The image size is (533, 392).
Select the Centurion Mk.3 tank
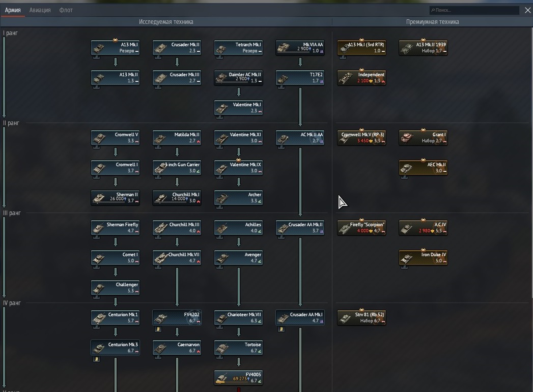pyautogui.click(x=115, y=348)
